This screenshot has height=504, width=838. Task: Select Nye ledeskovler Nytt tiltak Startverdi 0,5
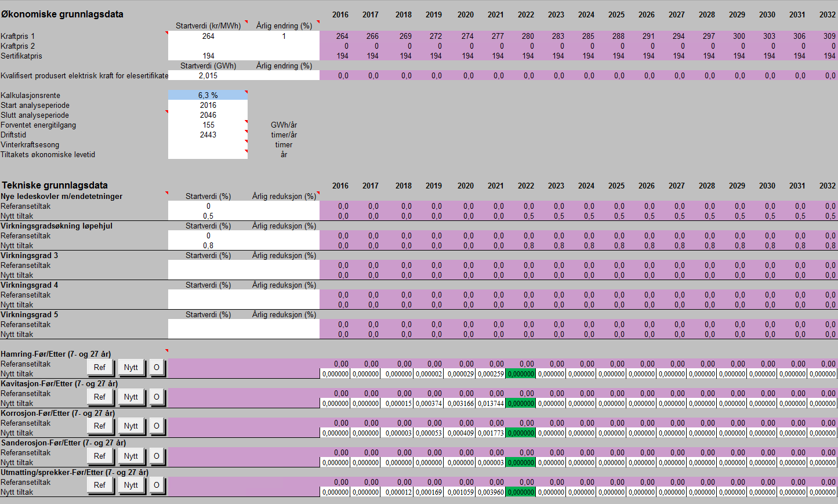tap(208, 216)
